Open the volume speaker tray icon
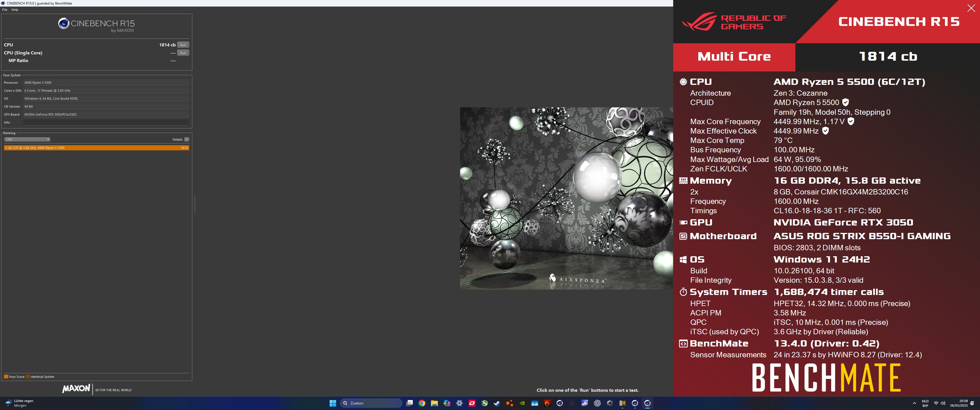The width and height of the screenshot is (980, 410). pyautogui.click(x=943, y=403)
